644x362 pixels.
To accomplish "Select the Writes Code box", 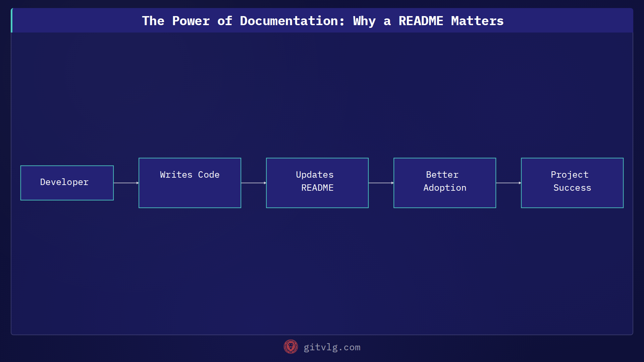I will 190,183.
